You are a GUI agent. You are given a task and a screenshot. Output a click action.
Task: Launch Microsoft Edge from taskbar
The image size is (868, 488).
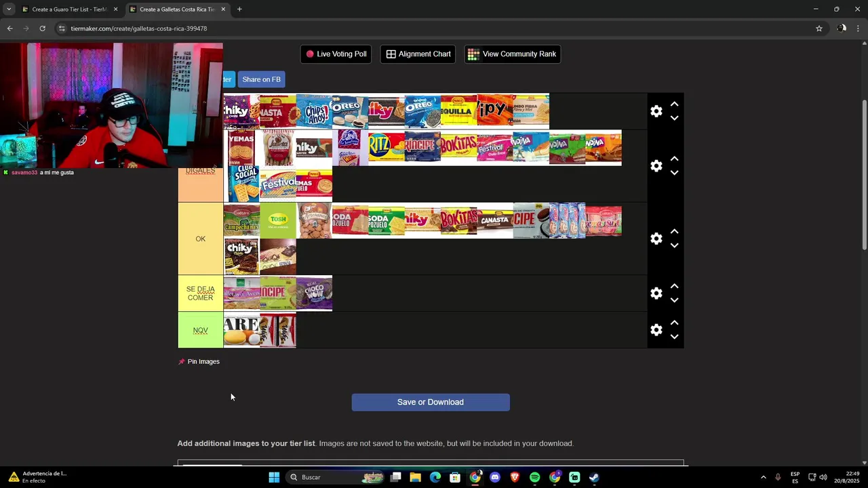[435, 477]
